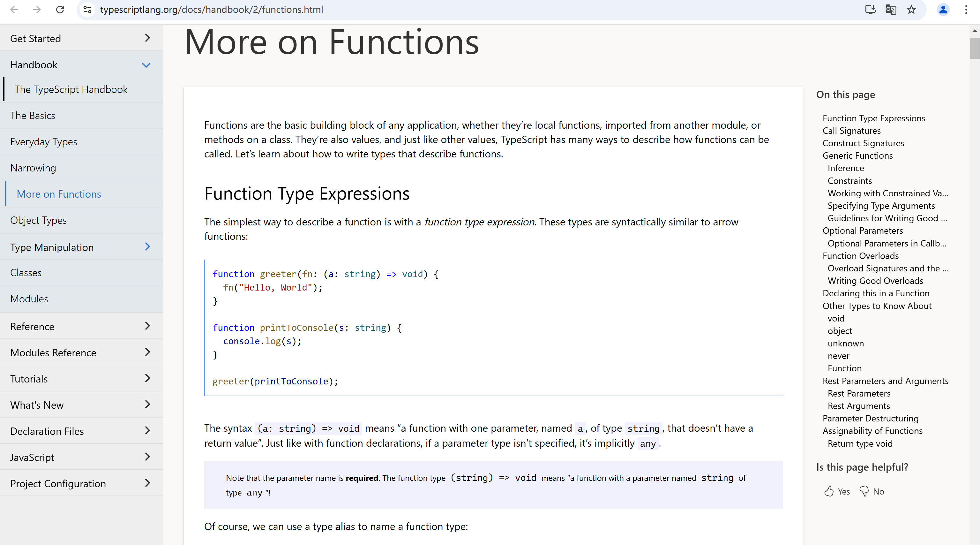Select Object Types handbook page
Screen dimensions: 980x545
click(x=38, y=220)
